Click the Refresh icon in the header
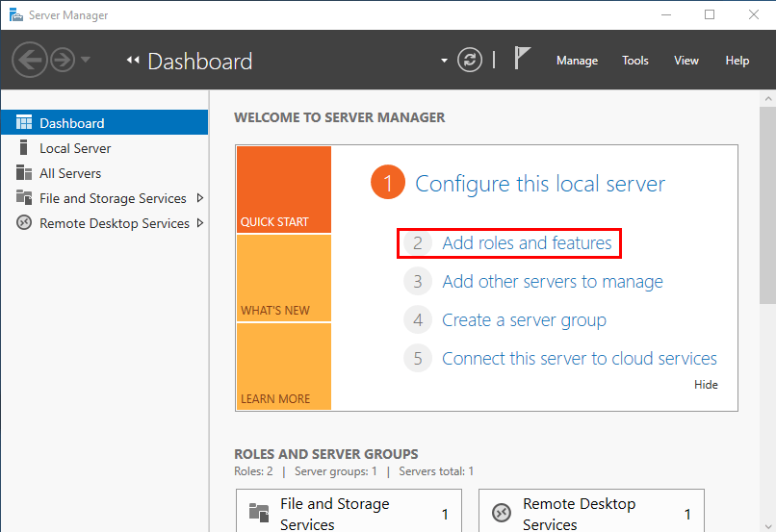Image resolution: width=776 pixels, height=532 pixels. [469, 60]
